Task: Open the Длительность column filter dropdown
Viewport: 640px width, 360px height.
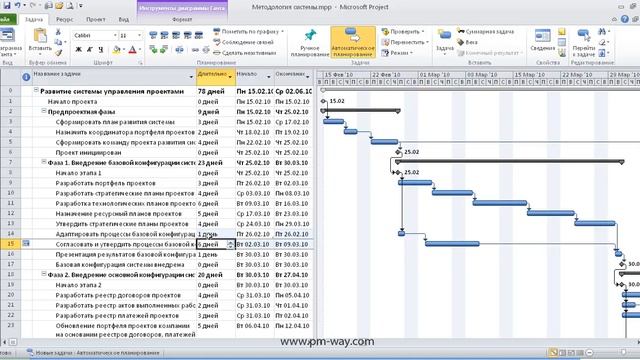Action: (x=230, y=77)
